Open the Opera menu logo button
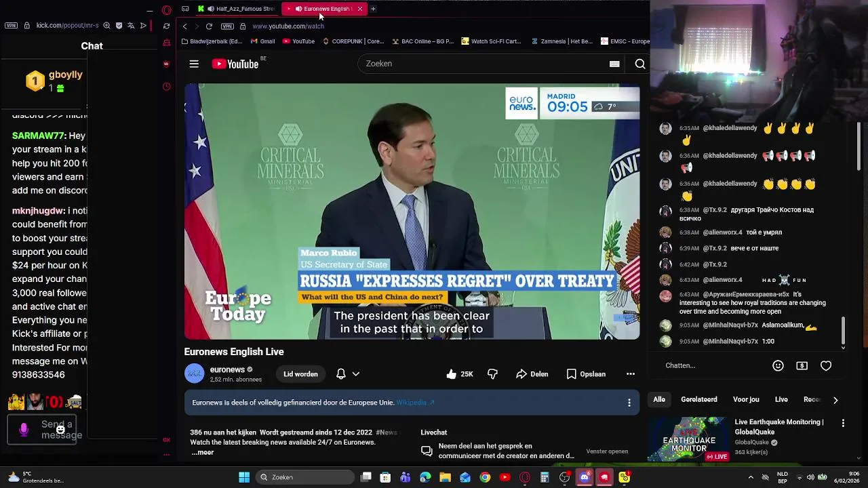Screen dimensions: 868x488 tap(167, 9)
